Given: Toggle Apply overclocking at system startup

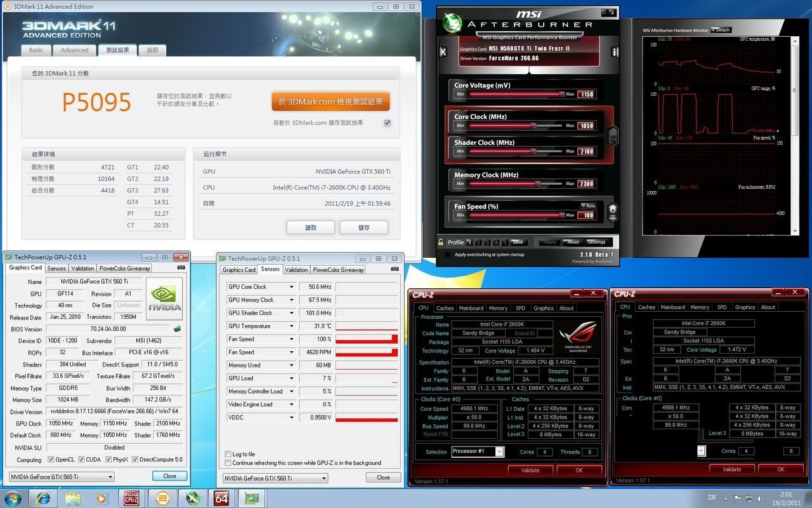Looking at the screenshot, I should tap(447, 255).
